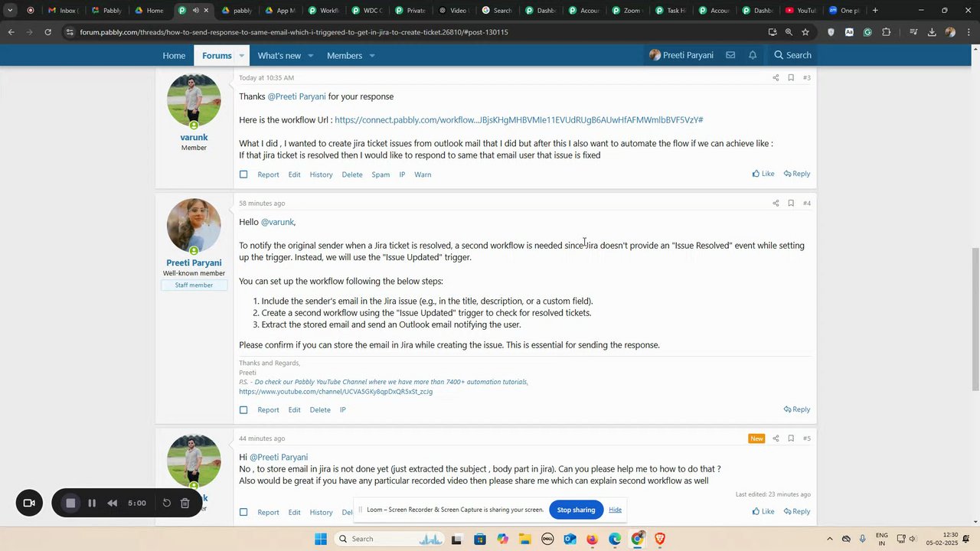Click Spam on post #3
Viewport: 980px width, 551px height.
381,174
